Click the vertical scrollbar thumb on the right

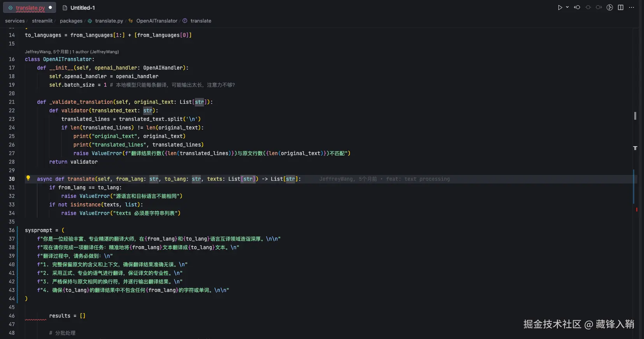(635, 115)
